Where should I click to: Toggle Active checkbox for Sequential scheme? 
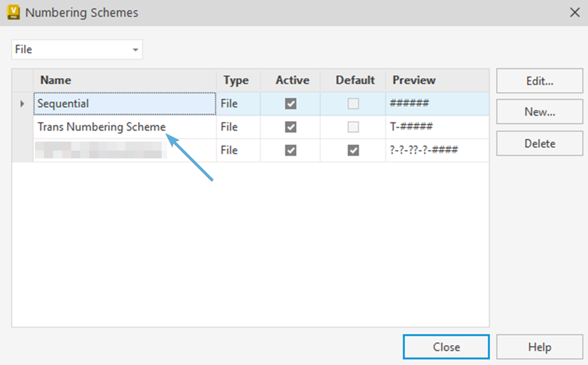pos(291,104)
